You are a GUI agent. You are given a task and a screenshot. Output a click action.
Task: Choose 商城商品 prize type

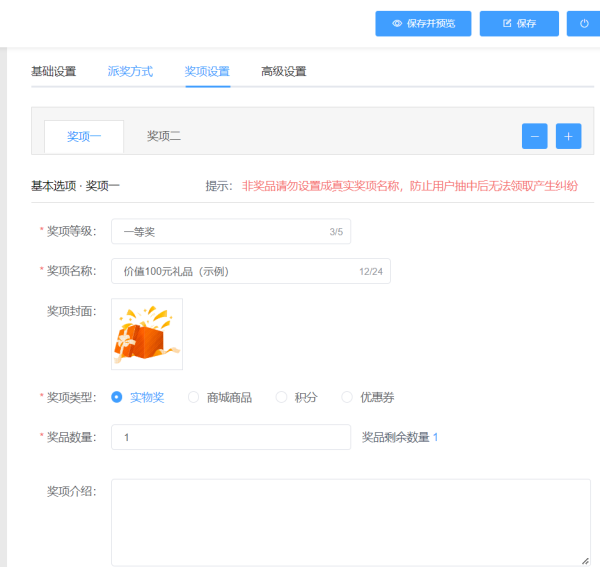(194, 397)
